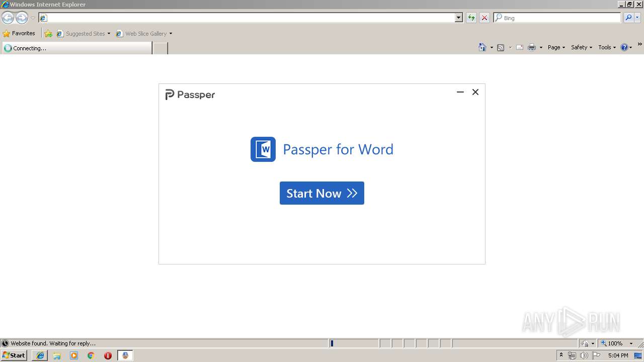The width and height of the screenshot is (644, 362).
Task: Open the Favorites center
Action: coord(19,34)
